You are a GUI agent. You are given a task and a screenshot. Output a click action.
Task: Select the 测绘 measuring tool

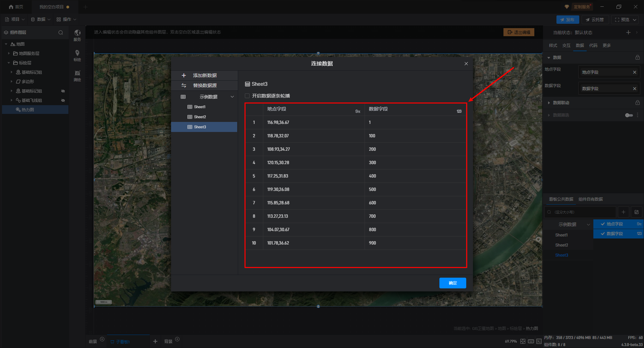point(77,76)
